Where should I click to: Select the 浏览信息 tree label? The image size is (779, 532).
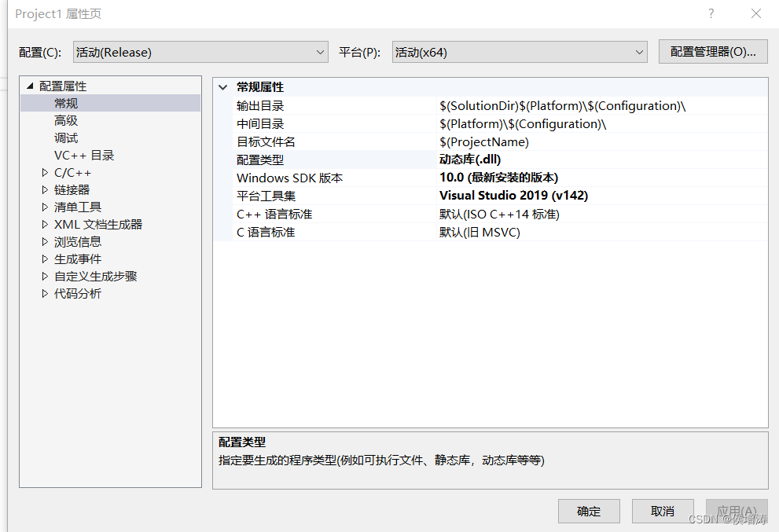[x=78, y=242]
